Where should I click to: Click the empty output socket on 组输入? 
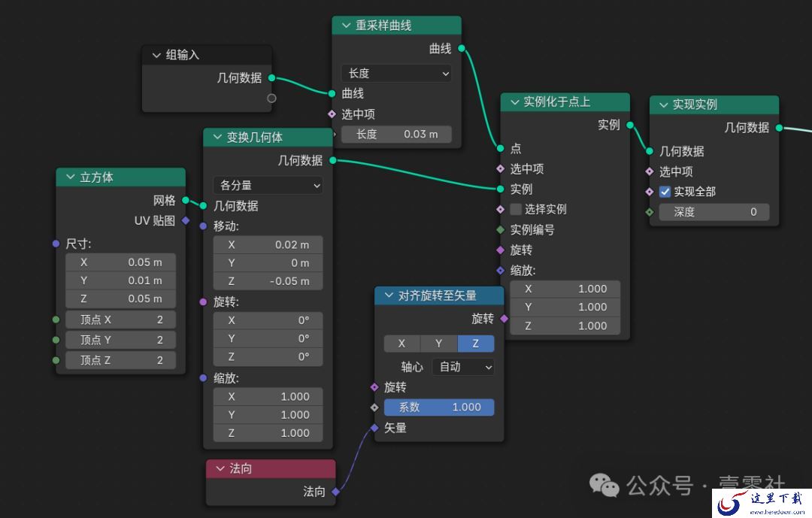(x=271, y=98)
